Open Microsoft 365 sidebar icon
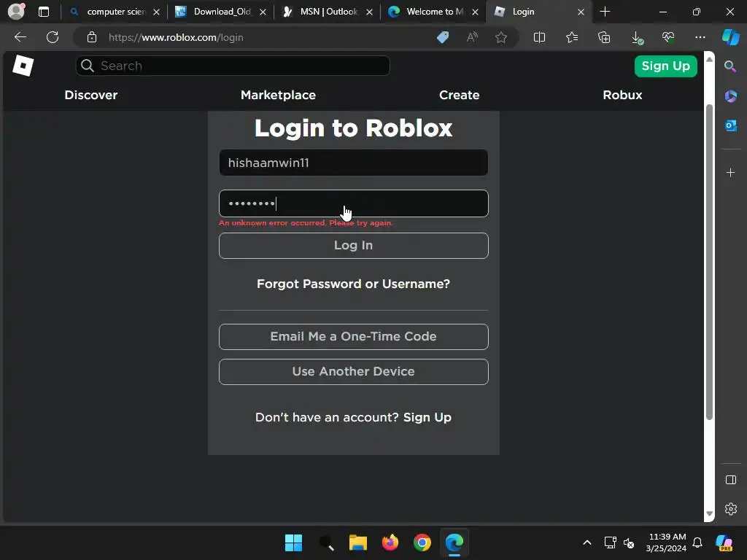The height and width of the screenshot is (560, 747). click(x=731, y=96)
